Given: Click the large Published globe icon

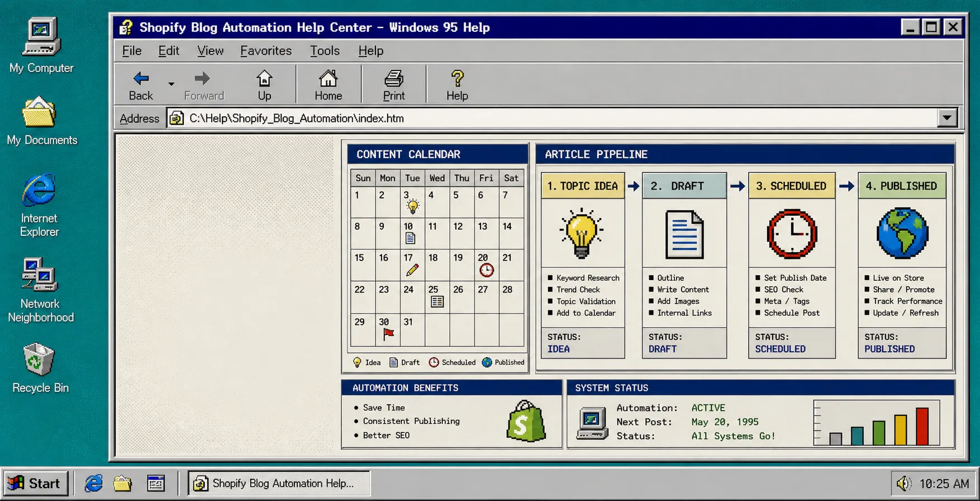Looking at the screenshot, I should pyautogui.click(x=902, y=233).
